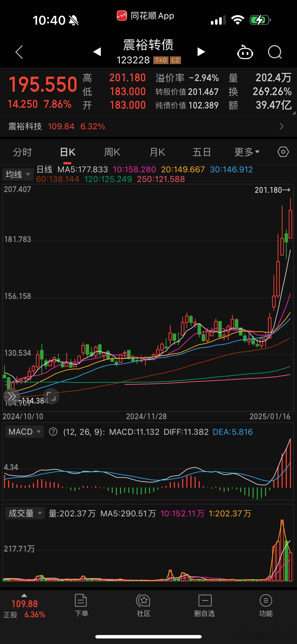The height and width of the screenshot is (644, 297).
Task: Tap the 溢价率 -2.94% value
Action: [x=204, y=78]
